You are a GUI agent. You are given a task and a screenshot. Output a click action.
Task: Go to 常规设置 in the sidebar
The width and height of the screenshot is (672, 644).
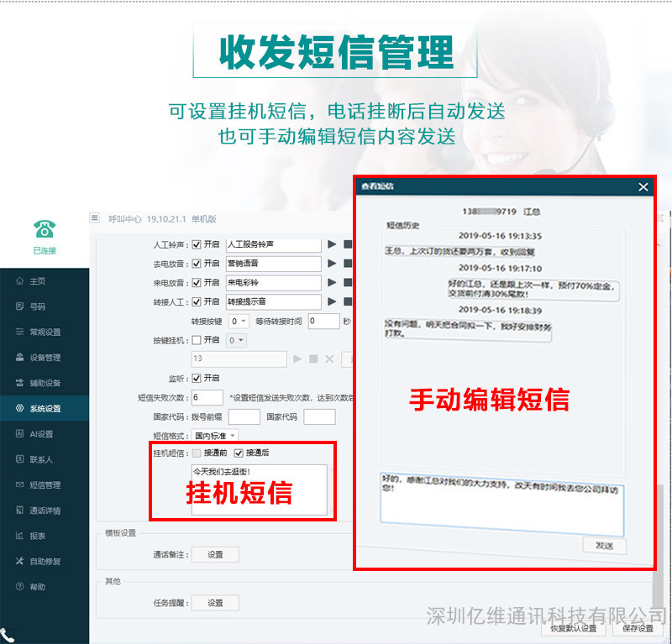[45, 332]
